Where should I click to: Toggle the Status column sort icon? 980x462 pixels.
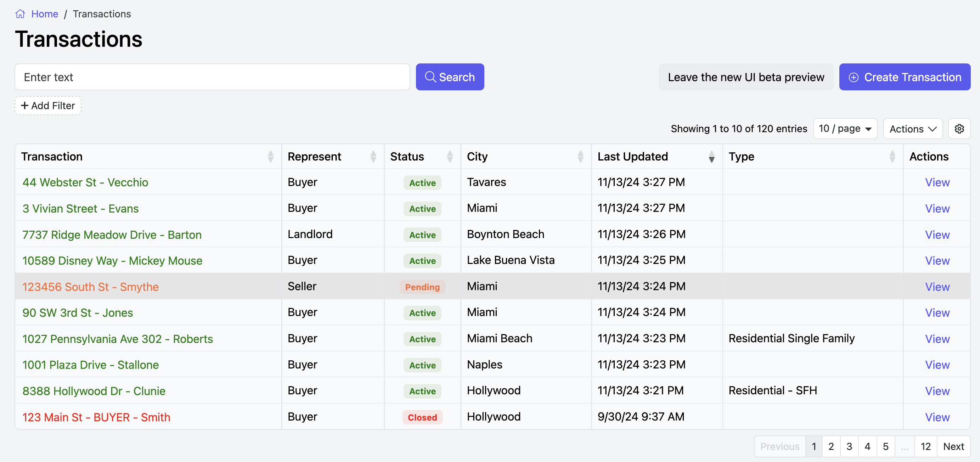450,157
